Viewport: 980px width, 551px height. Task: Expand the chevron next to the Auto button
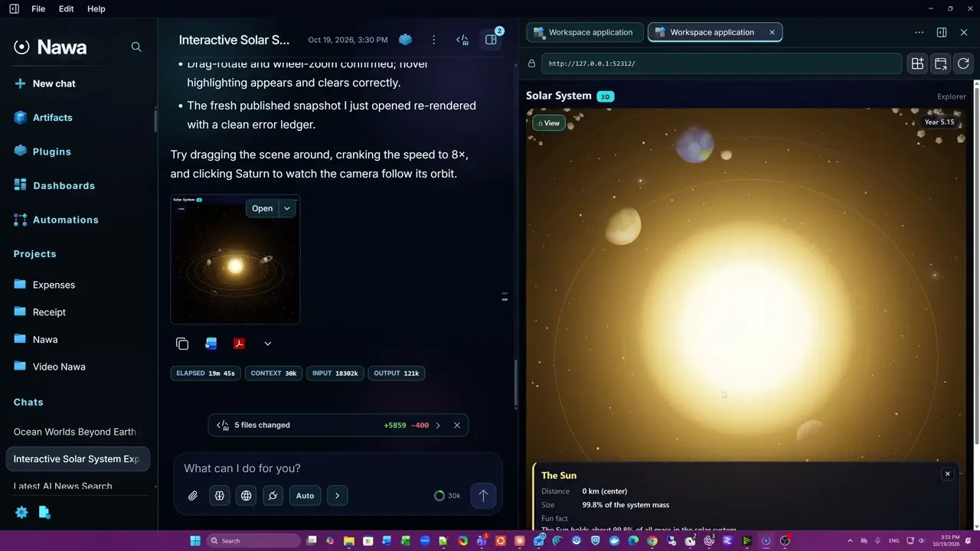tap(337, 496)
